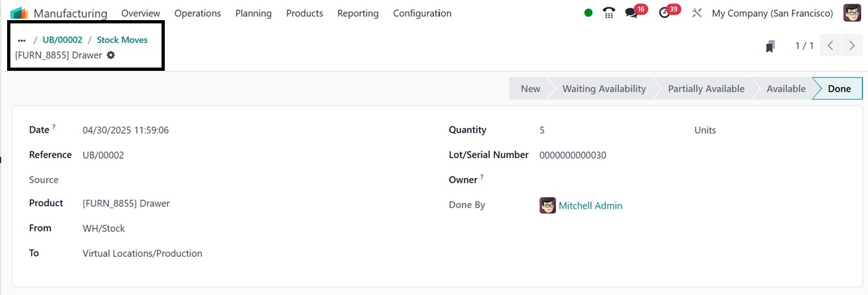
Task: Open the Operations menu
Action: 197,13
